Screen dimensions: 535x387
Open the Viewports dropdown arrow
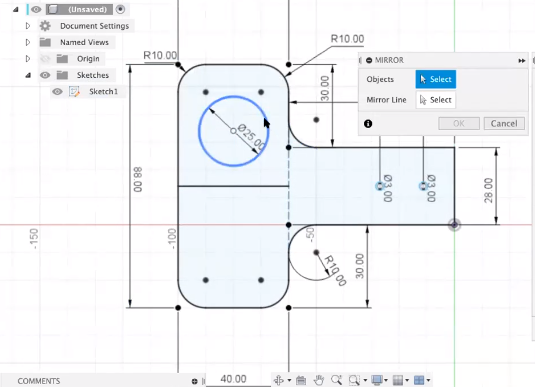click(428, 380)
